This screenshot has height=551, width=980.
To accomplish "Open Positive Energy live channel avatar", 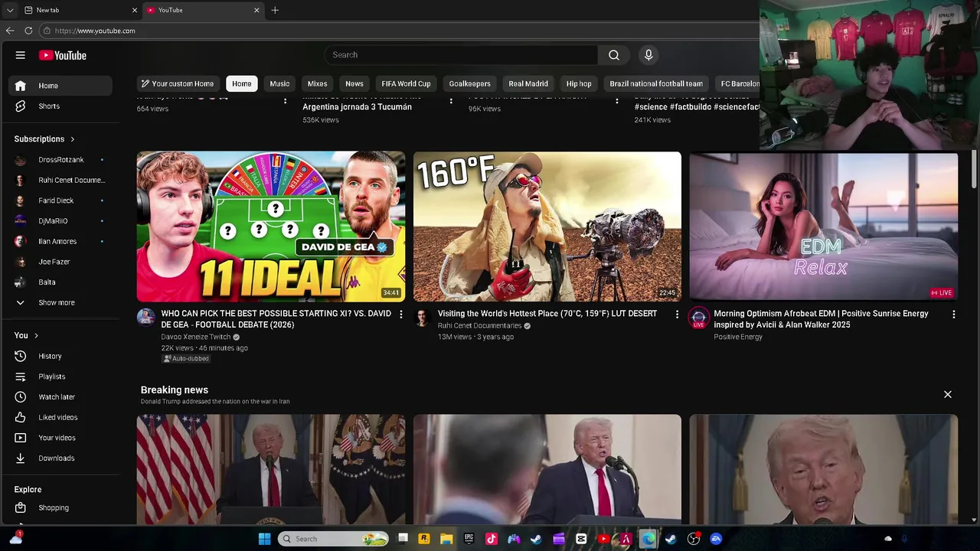I will (x=698, y=318).
